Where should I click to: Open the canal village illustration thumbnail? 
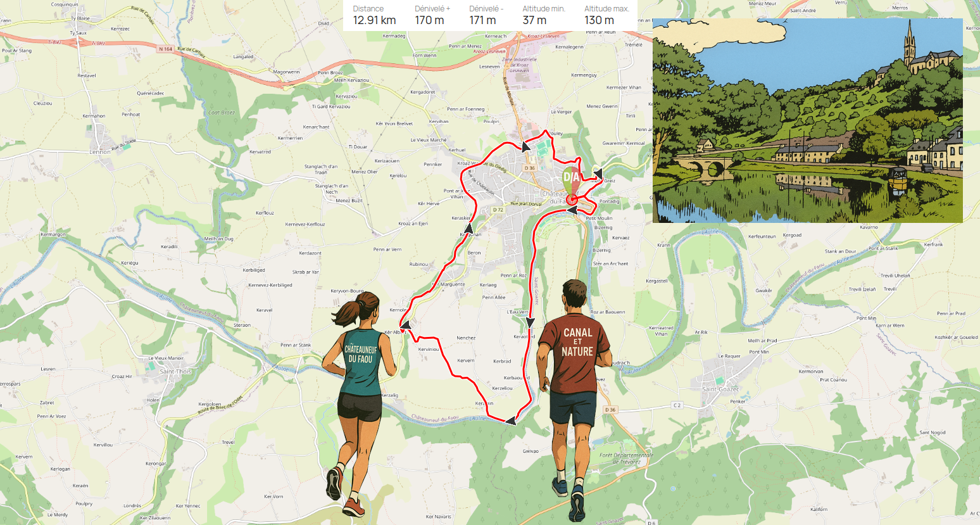(x=807, y=120)
